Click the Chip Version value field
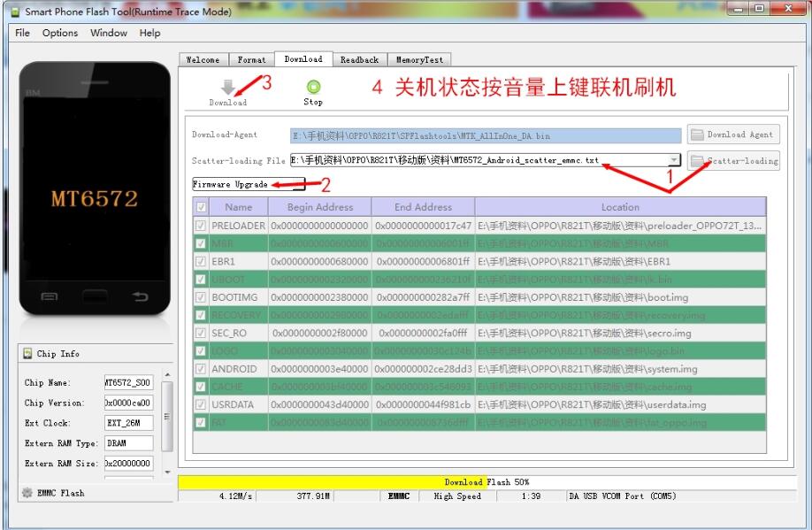 [128, 403]
